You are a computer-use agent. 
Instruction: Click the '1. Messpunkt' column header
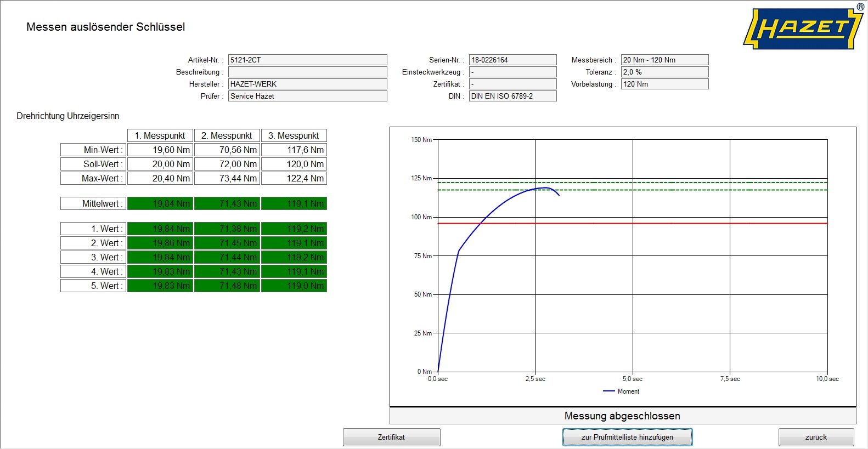[160, 135]
